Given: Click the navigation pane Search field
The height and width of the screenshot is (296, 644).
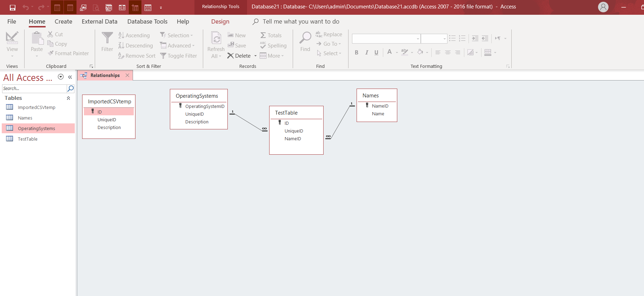Looking at the screenshot, I should coord(34,89).
